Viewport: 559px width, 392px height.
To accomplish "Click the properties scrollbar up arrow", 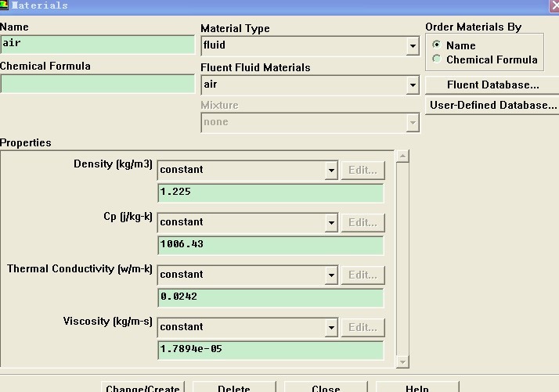I will tap(402, 156).
